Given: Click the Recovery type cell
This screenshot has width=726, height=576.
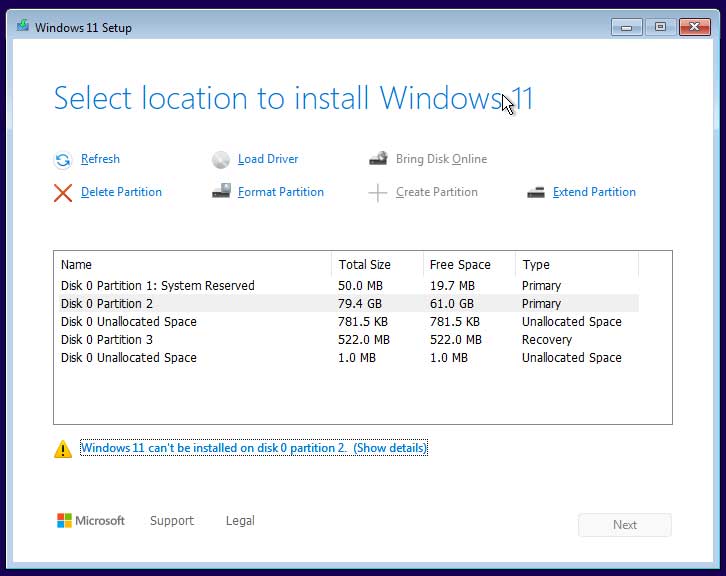Looking at the screenshot, I should pos(547,339).
